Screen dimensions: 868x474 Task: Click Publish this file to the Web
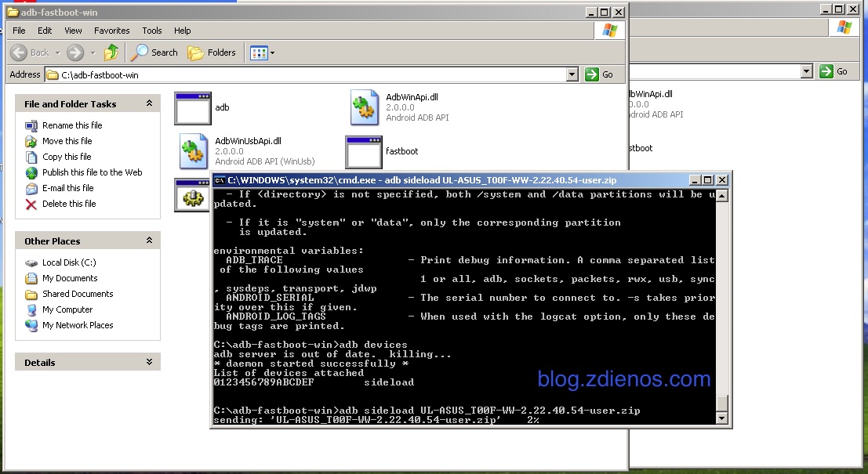coord(93,172)
